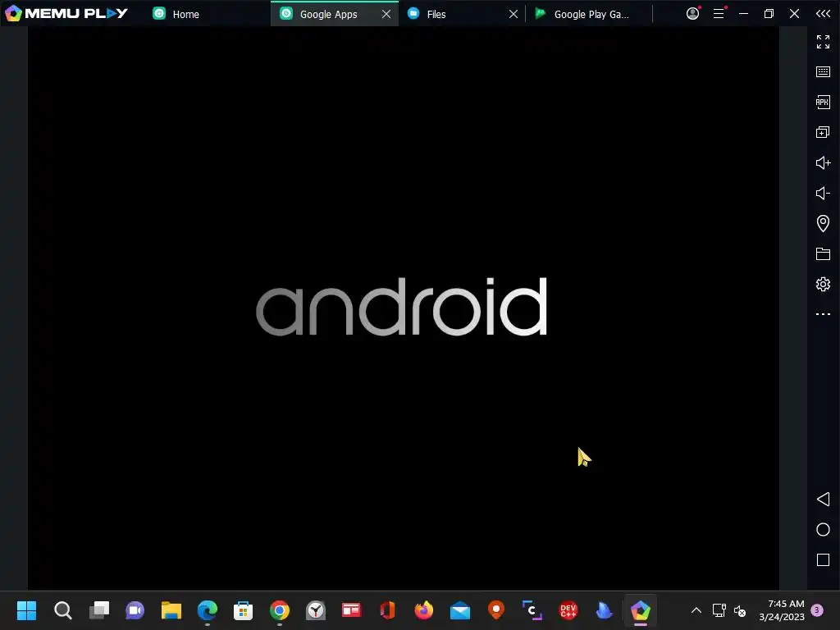
Task: Minimize the MEmu Play window
Action: click(743, 13)
